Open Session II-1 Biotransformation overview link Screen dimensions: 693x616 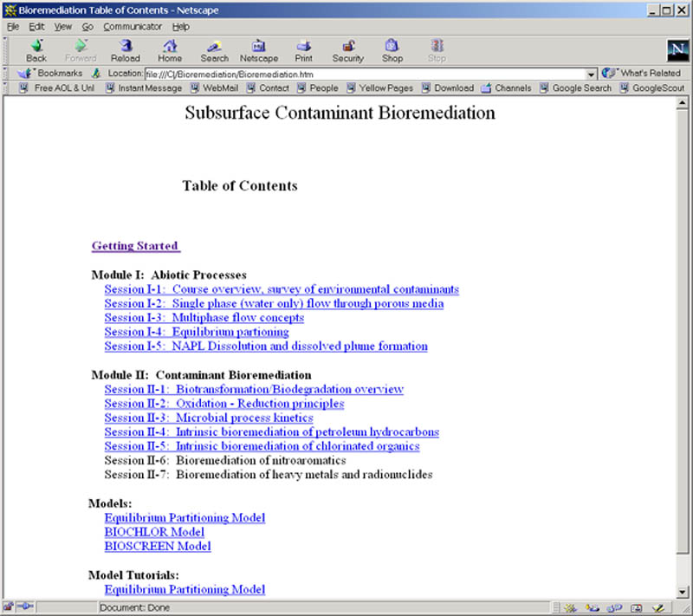point(254,389)
